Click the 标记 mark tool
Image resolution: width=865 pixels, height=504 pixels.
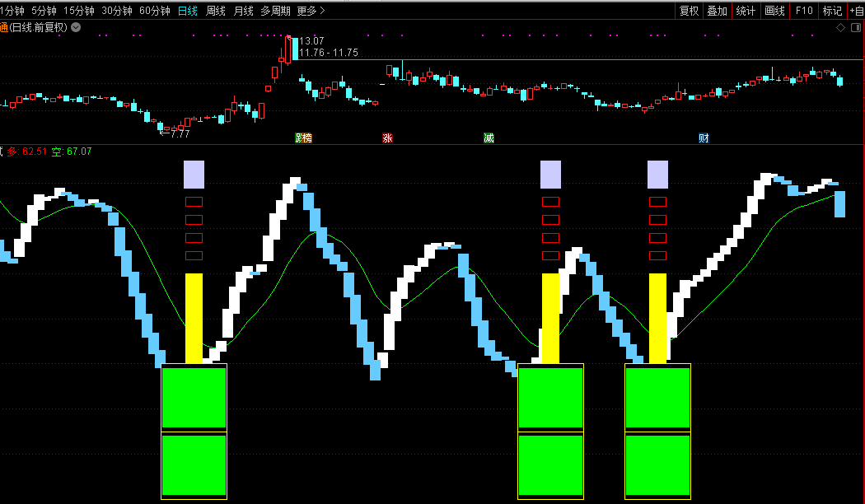point(832,11)
